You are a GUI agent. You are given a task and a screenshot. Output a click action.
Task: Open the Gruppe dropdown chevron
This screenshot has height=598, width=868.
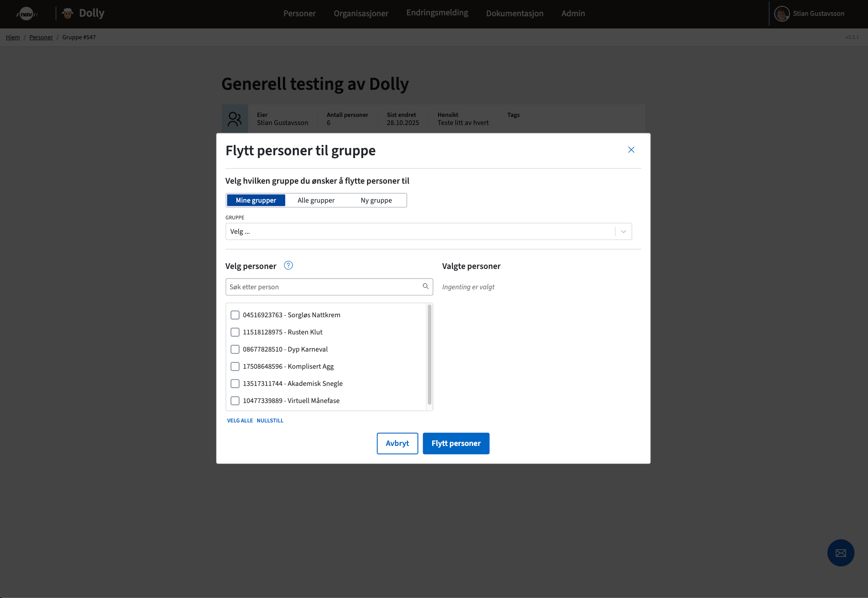pyautogui.click(x=623, y=232)
